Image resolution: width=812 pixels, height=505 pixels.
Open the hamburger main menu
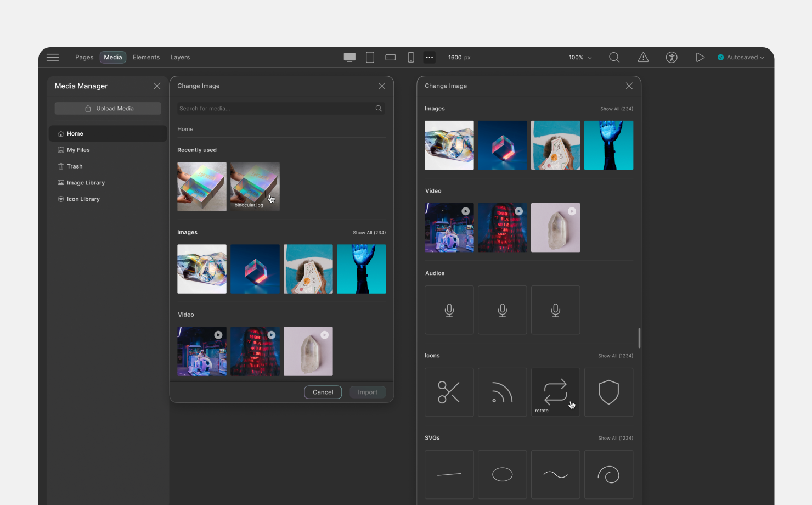(53, 57)
